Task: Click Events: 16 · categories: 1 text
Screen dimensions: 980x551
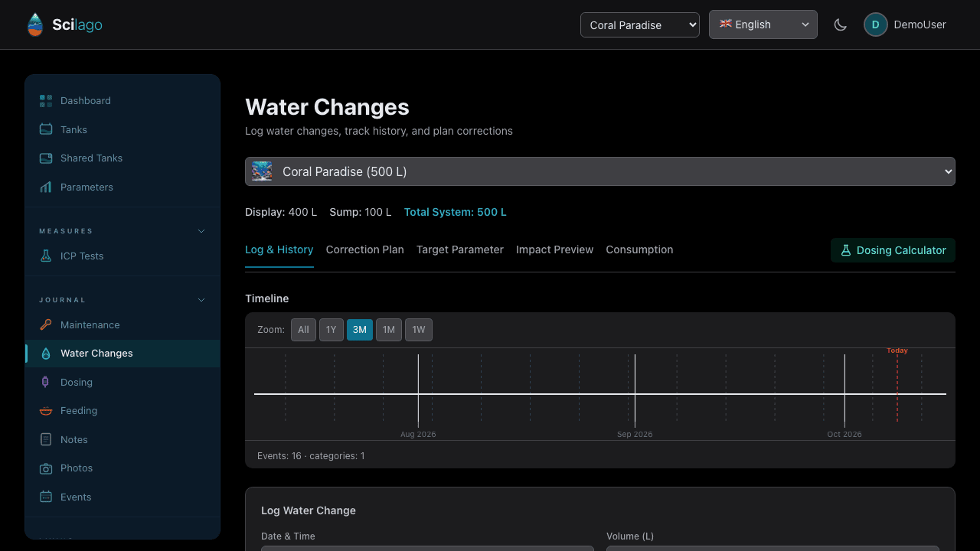Action: click(311, 456)
